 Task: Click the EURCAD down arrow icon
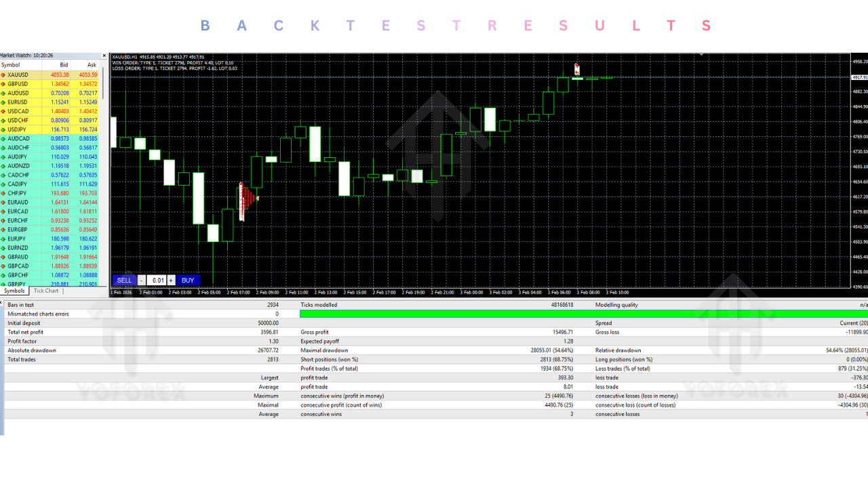3,211
